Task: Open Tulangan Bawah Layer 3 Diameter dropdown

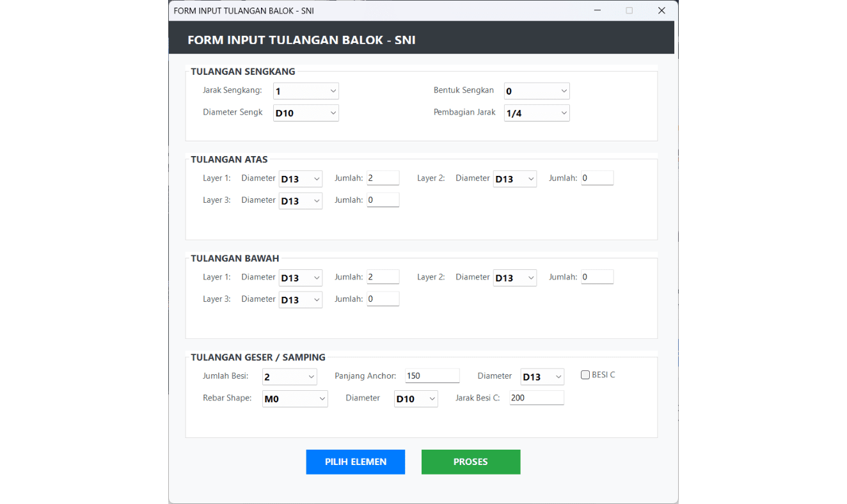Action: coord(301,300)
